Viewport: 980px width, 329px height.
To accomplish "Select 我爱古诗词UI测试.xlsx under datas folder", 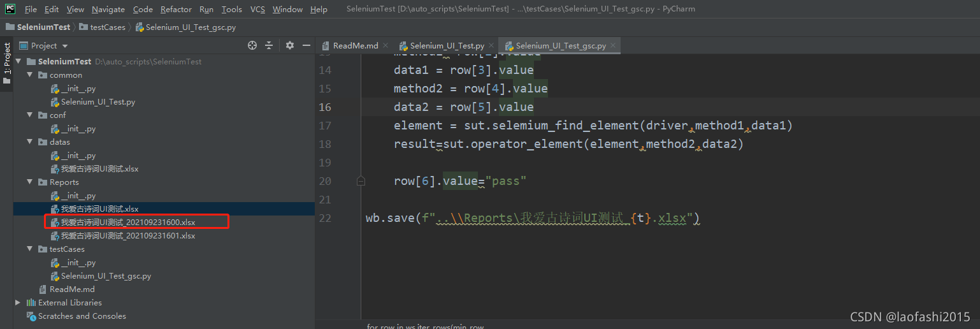I will point(99,169).
